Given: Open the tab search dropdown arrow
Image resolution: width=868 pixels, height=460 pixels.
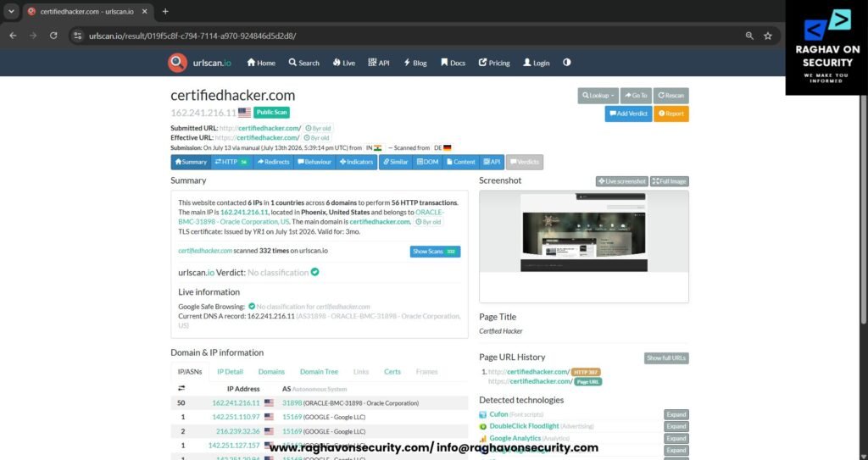Looking at the screenshot, I should point(11,11).
